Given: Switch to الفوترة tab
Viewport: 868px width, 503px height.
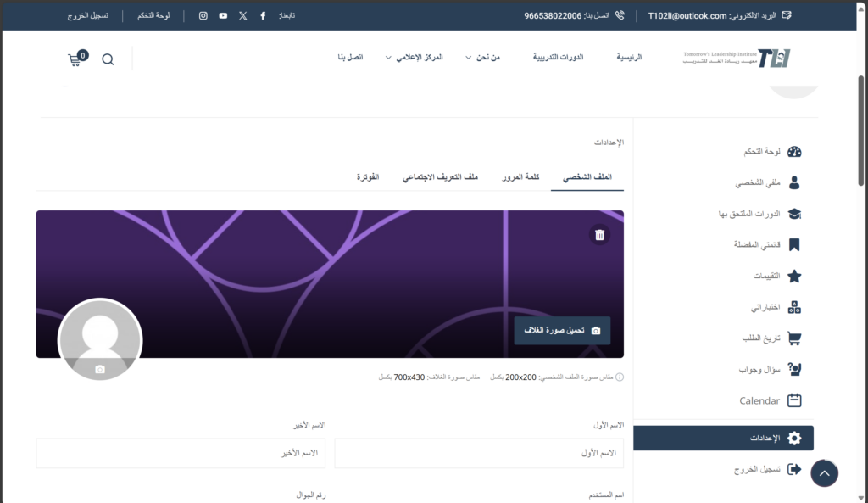Looking at the screenshot, I should pos(367,176).
